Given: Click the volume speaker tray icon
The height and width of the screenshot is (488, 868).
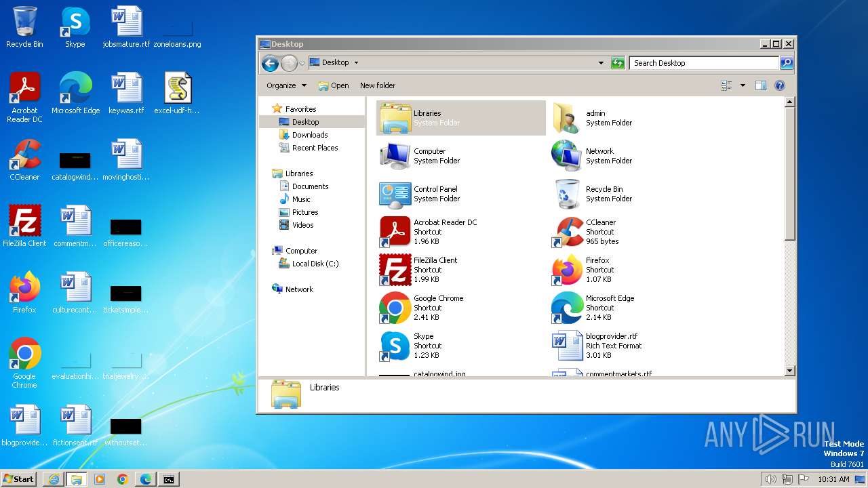Looking at the screenshot, I should tap(770, 479).
